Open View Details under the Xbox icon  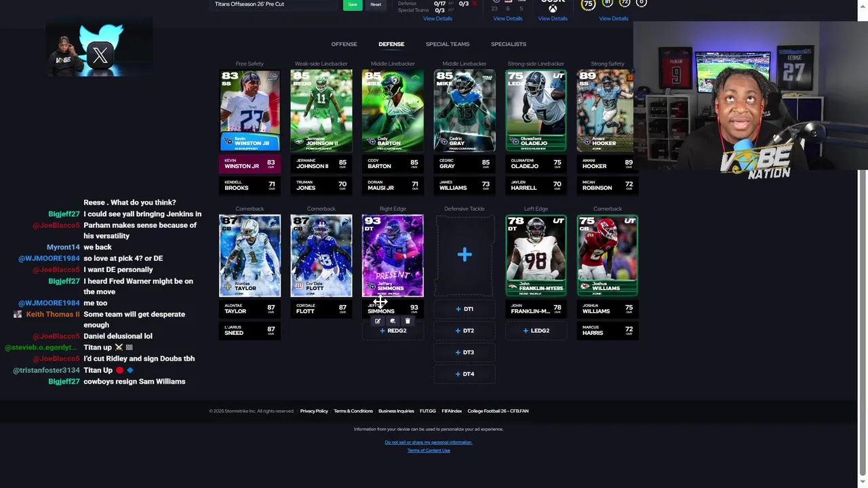tap(553, 18)
